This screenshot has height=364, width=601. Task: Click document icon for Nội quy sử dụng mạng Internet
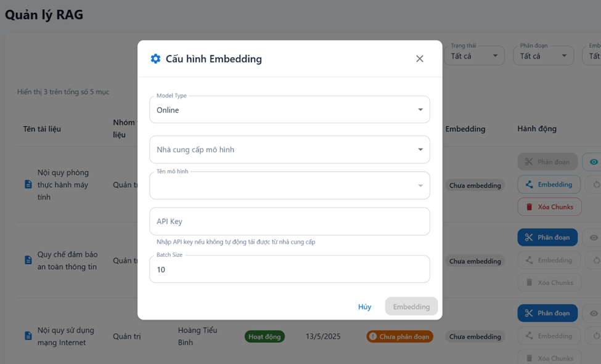[x=28, y=336]
